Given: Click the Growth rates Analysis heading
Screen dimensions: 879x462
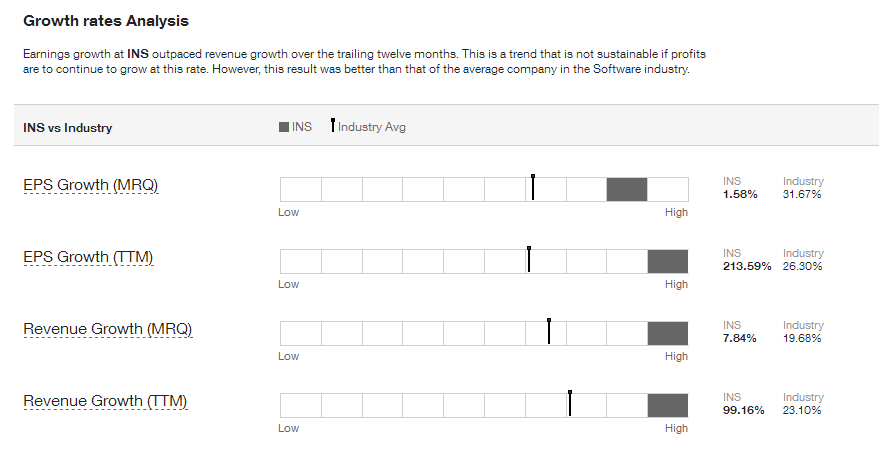Looking at the screenshot, I should 106,21.
